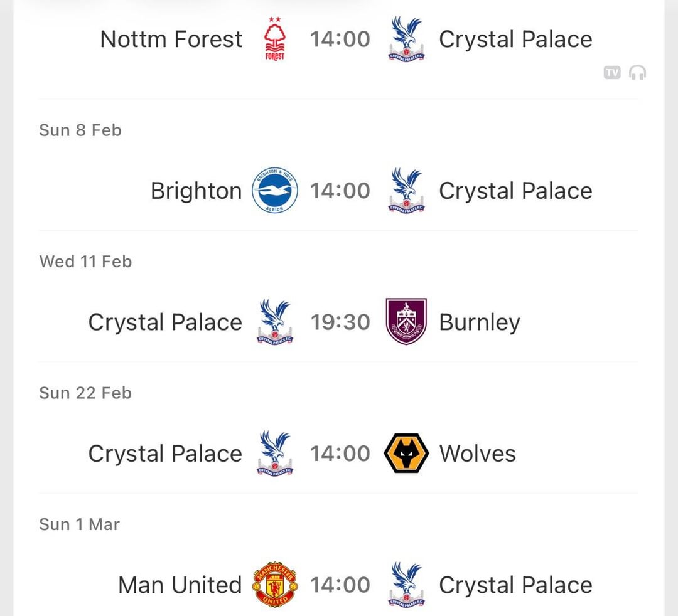
Task: Click the Nottm Forest club crest
Action: point(275,39)
